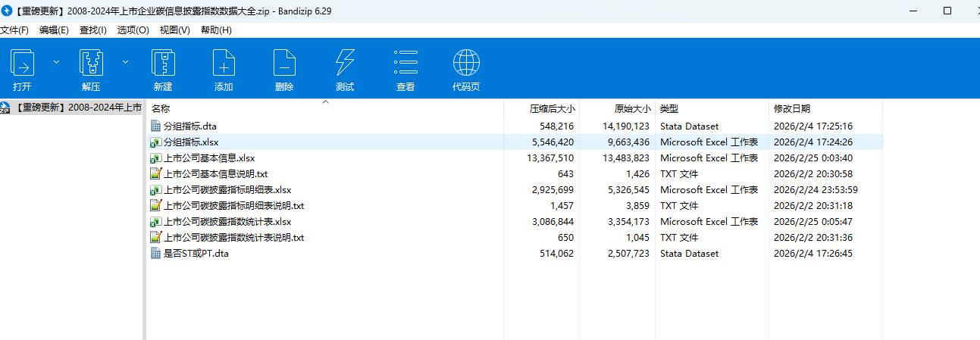The image size is (980, 340).
Task: Expand the dropdown arrow beside 解压
Action: point(125,62)
